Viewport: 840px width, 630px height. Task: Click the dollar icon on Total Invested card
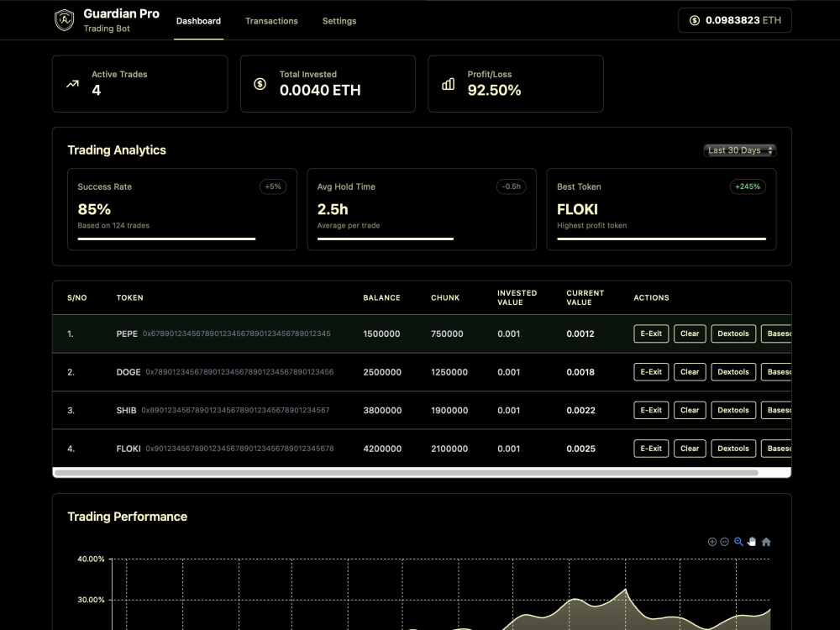260,84
